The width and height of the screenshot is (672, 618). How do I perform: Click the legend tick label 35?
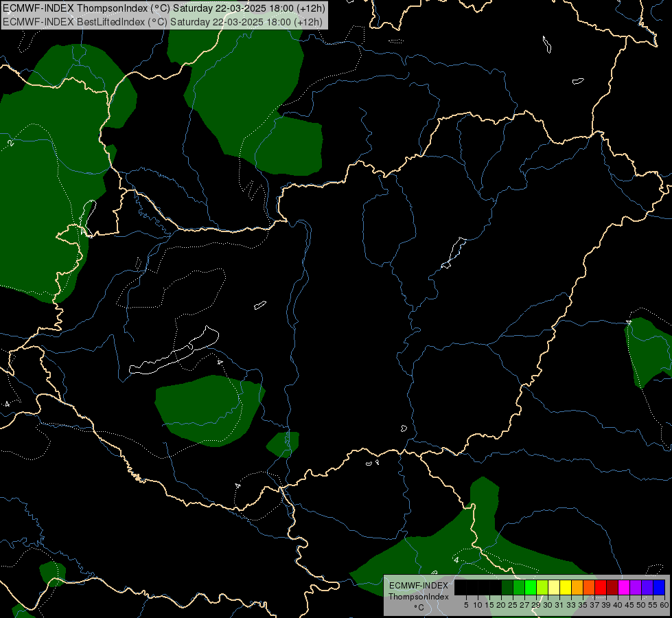tap(583, 605)
